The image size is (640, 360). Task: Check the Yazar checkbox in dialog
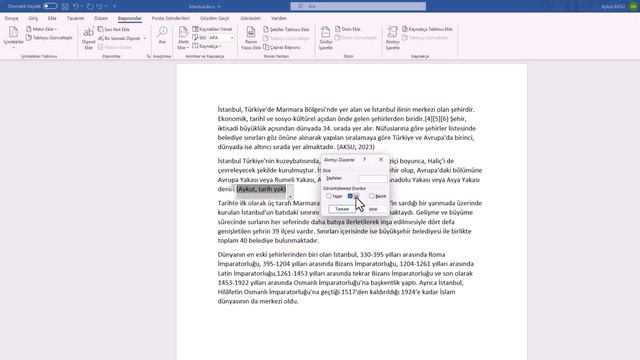[x=329, y=196]
